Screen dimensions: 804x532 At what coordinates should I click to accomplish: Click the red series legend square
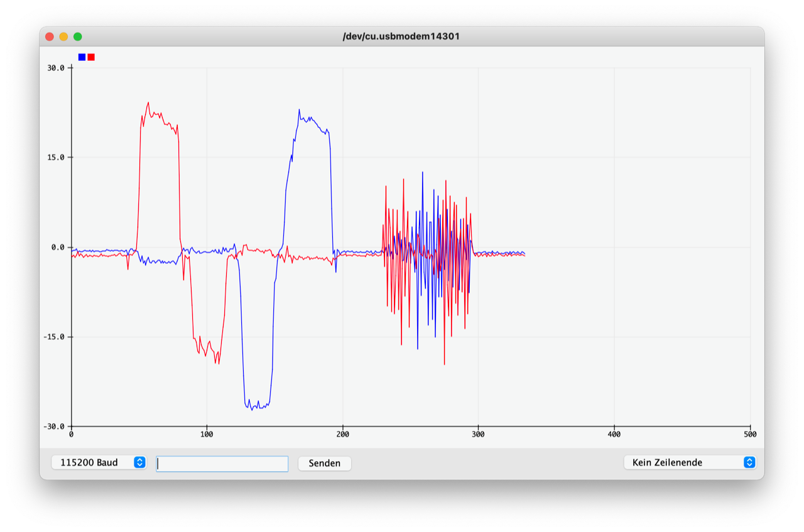tap(91, 57)
